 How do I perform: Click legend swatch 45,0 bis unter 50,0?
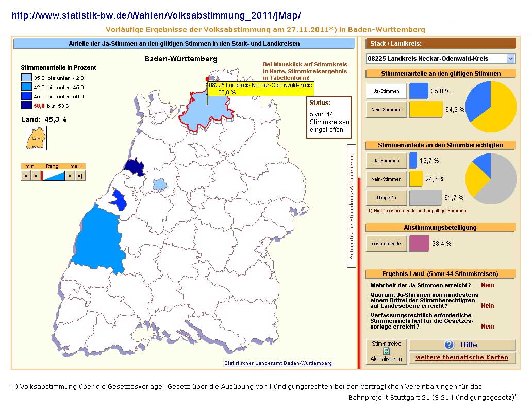pos(26,96)
